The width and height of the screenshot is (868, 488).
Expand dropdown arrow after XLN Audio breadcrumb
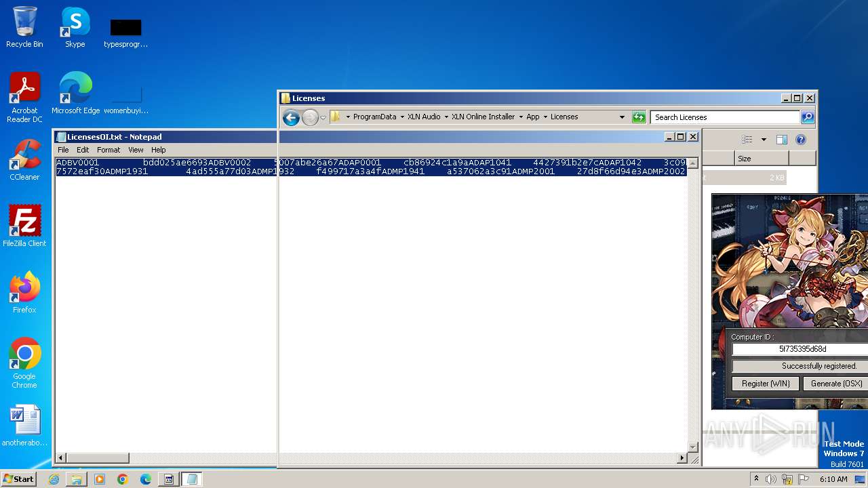(x=446, y=117)
